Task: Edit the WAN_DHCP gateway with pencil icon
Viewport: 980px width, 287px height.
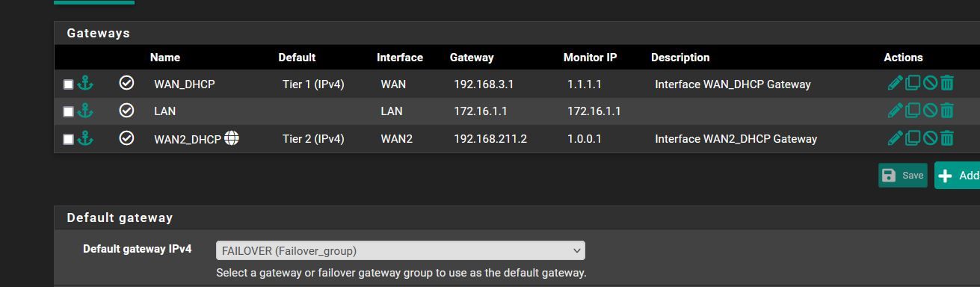Action: pyautogui.click(x=895, y=84)
